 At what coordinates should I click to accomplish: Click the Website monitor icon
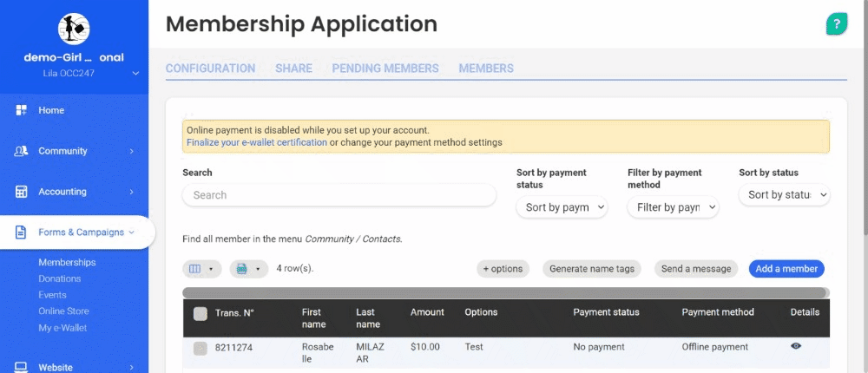(22, 367)
